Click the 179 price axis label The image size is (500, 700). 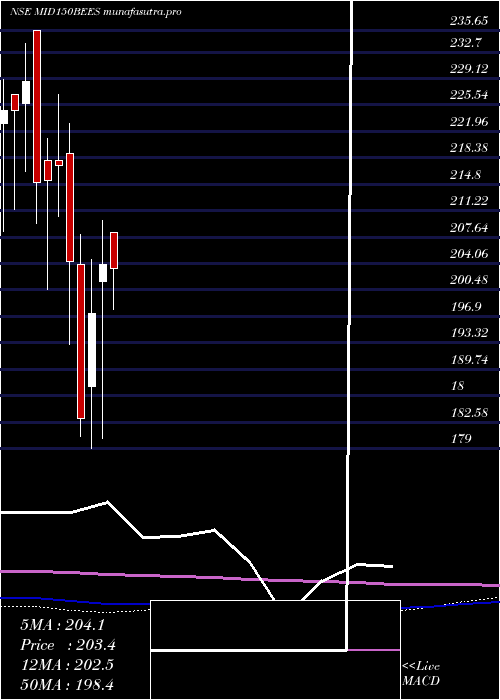(462, 439)
